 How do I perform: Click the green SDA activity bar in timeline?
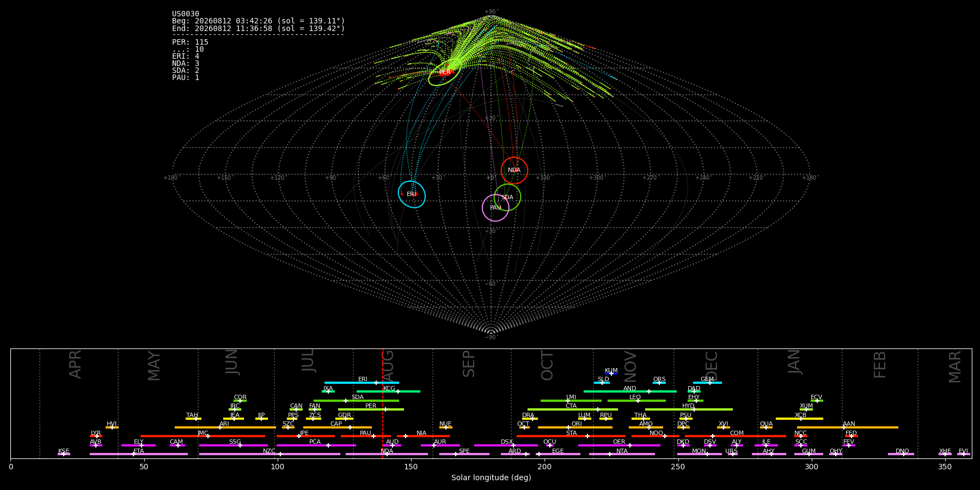click(356, 401)
